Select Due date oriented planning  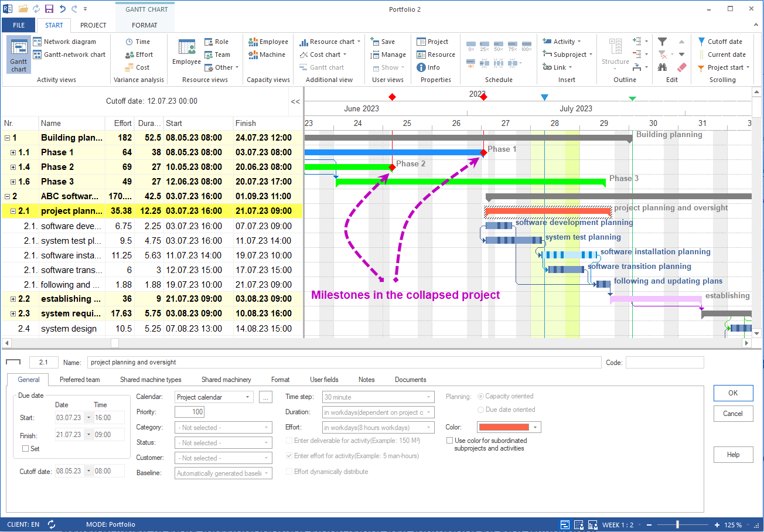tap(482, 410)
